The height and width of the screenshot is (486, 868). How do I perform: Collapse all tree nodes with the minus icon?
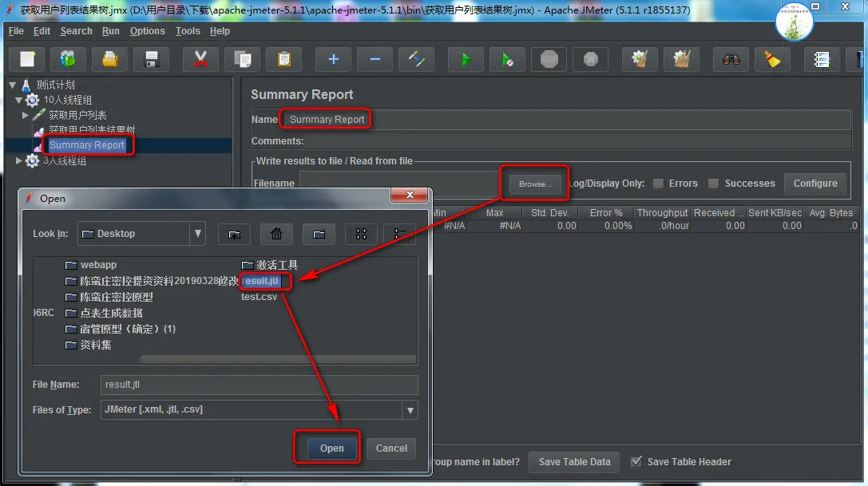coord(375,59)
